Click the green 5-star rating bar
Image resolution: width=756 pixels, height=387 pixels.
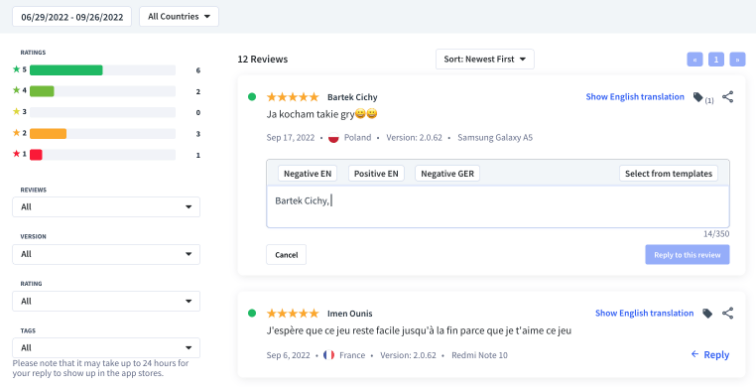pos(66,70)
